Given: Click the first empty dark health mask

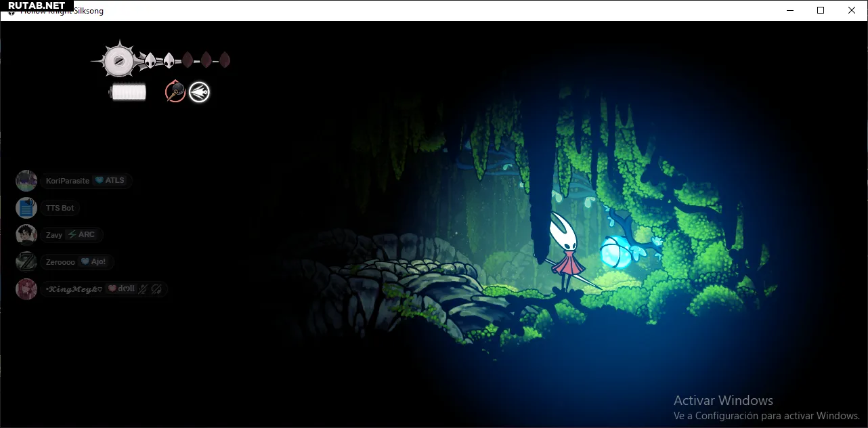Looking at the screenshot, I should pos(188,60).
